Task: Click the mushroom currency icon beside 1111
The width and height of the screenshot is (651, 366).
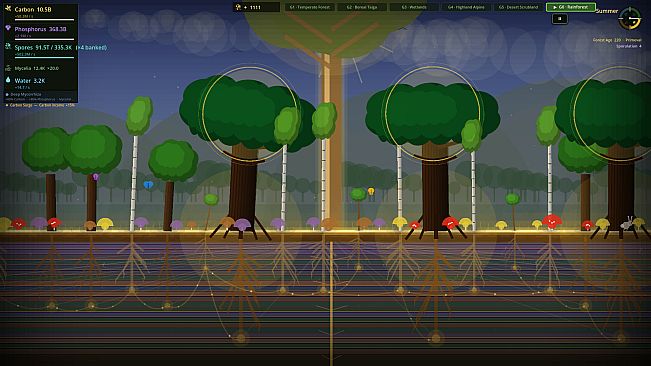Action: (x=238, y=7)
